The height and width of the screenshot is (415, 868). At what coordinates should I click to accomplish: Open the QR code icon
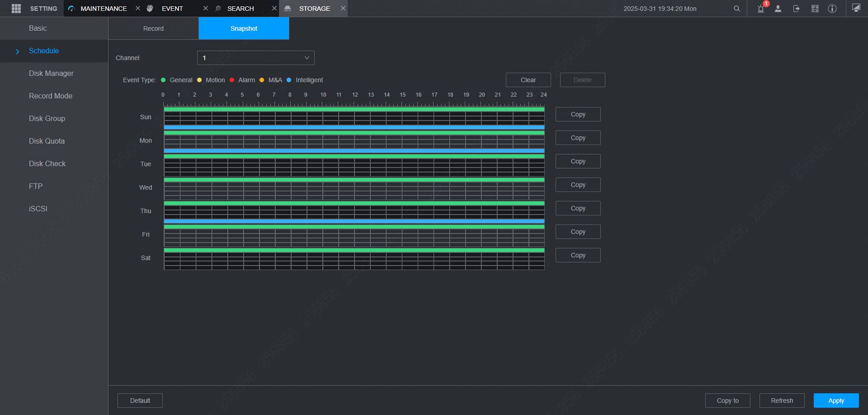point(815,9)
